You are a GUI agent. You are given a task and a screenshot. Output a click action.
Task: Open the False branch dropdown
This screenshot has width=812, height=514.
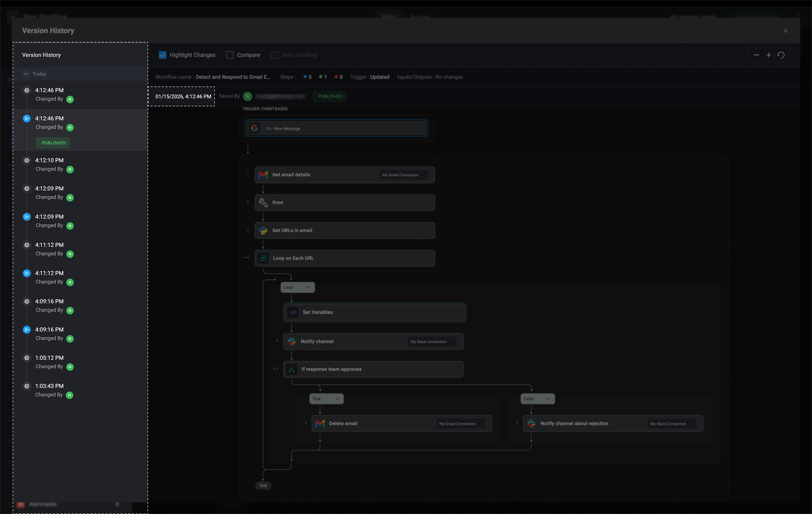coord(538,399)
